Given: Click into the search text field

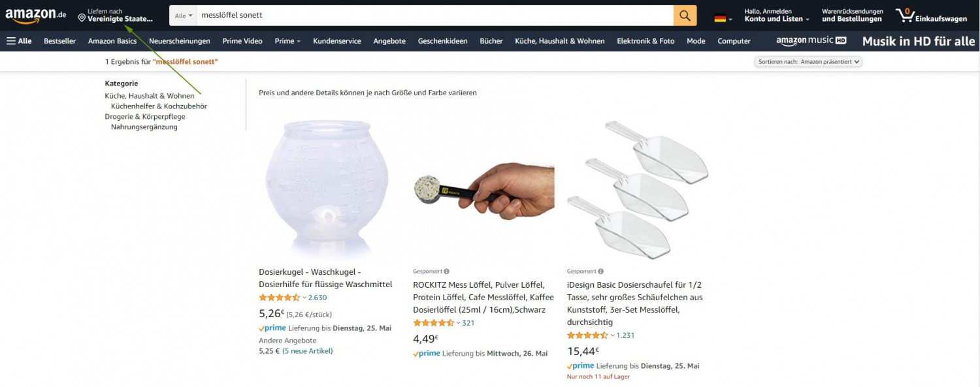Looking at the screenshot, I should tap(435, 16).
